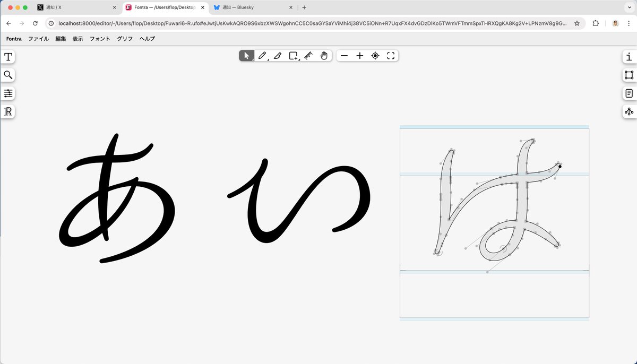Close the 通知 / X tab
This screenshot has height=364, width=637.
114,7
